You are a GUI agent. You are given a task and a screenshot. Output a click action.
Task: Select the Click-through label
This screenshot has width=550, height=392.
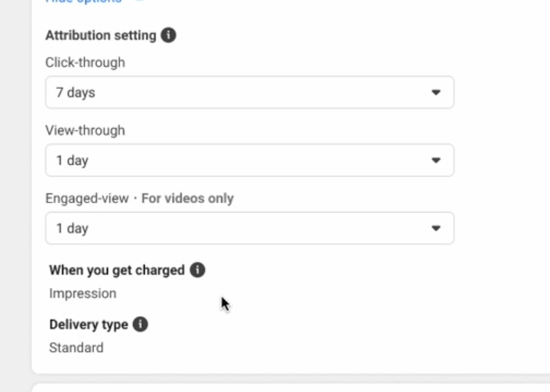[85, 62]
